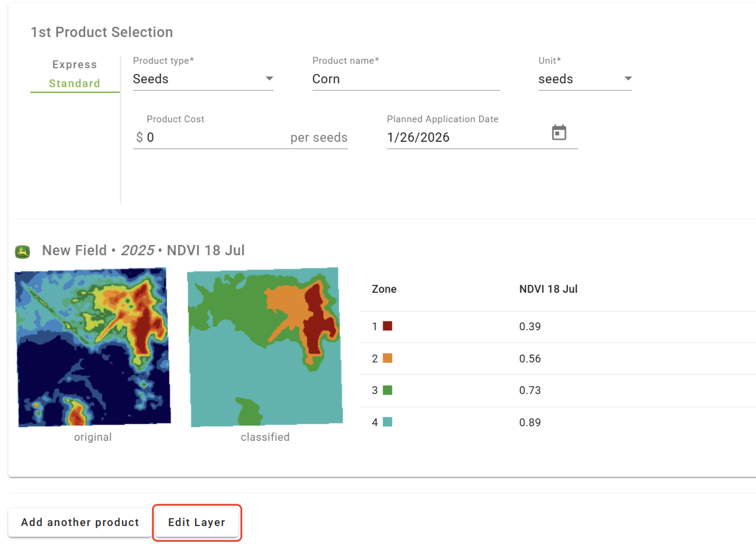This screenshot has height=546, width=756.
Task: Open the classified zone map thumbnail
Action: pyautogui.click(x=265, y=347)
